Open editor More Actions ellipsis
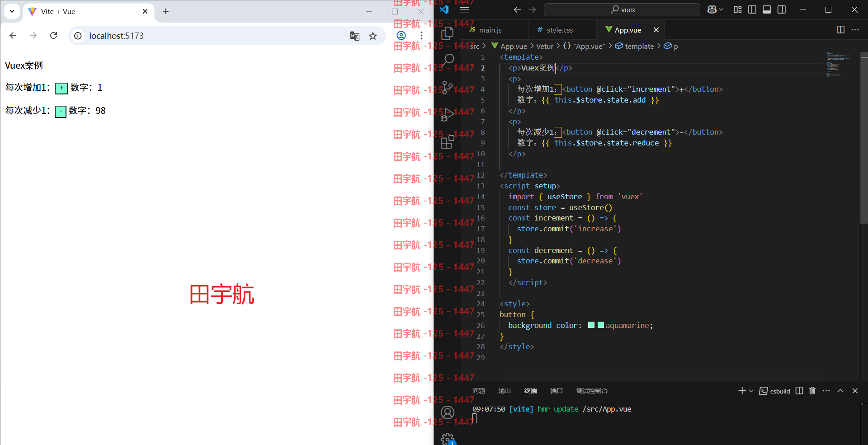This screenshot has width=868, height=445. coord(855,30)
